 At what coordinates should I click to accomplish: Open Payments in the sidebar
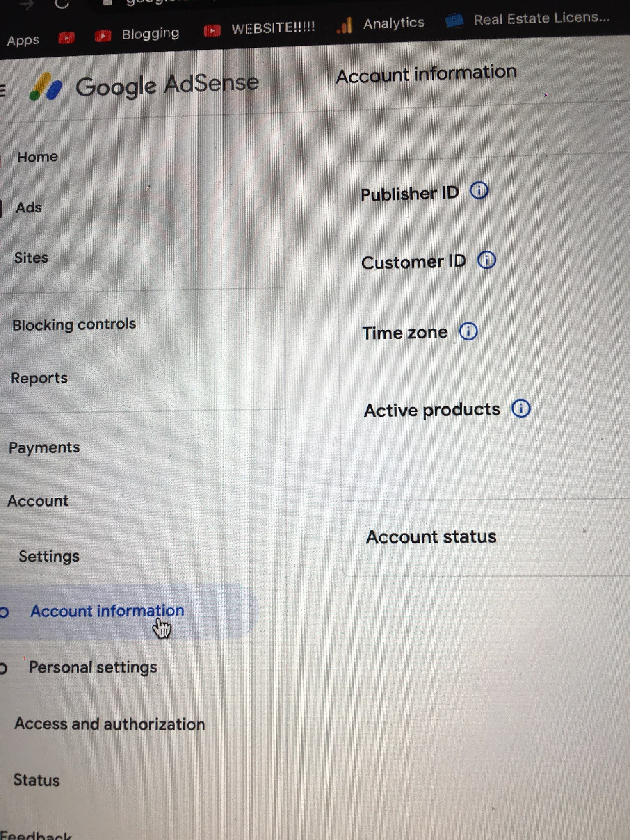pyautogui.click(x=44, y=447)
